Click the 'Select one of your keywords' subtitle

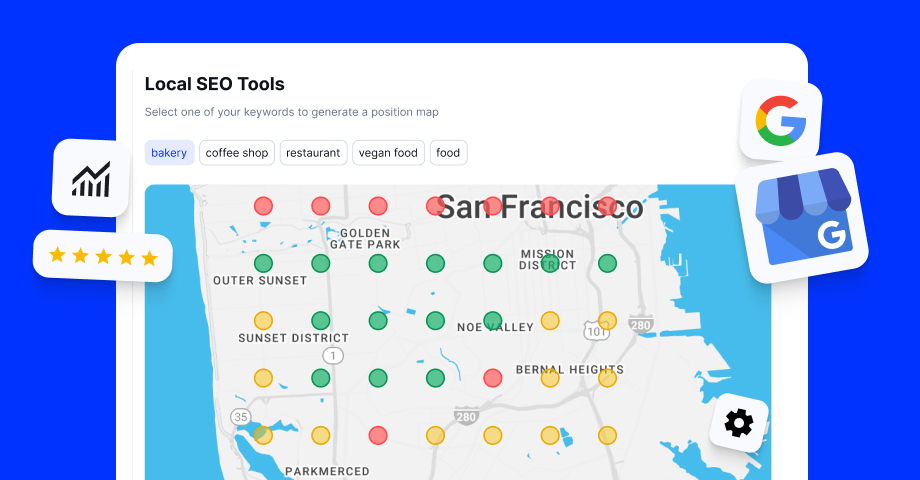(292, 112)
